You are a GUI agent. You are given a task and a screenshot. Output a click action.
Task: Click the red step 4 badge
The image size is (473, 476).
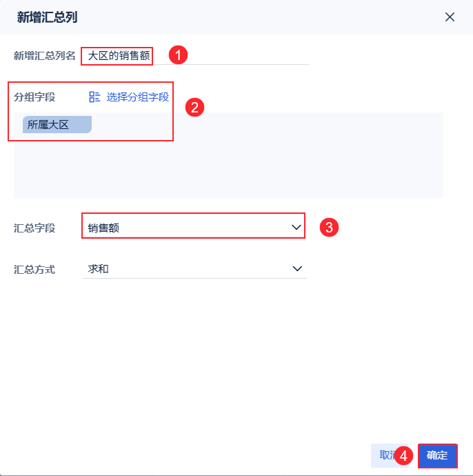(405, 455)
